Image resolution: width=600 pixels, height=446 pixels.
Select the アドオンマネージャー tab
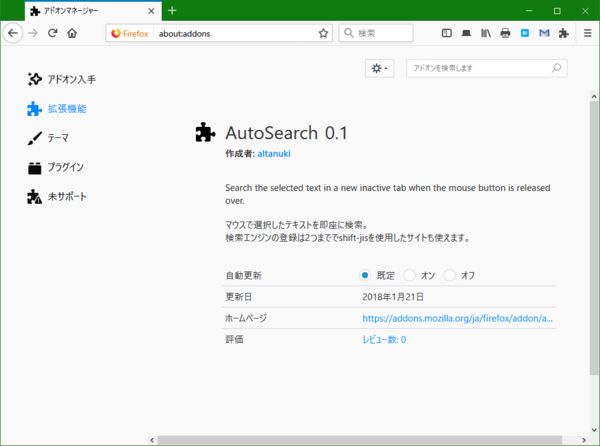tap(93, 11)
